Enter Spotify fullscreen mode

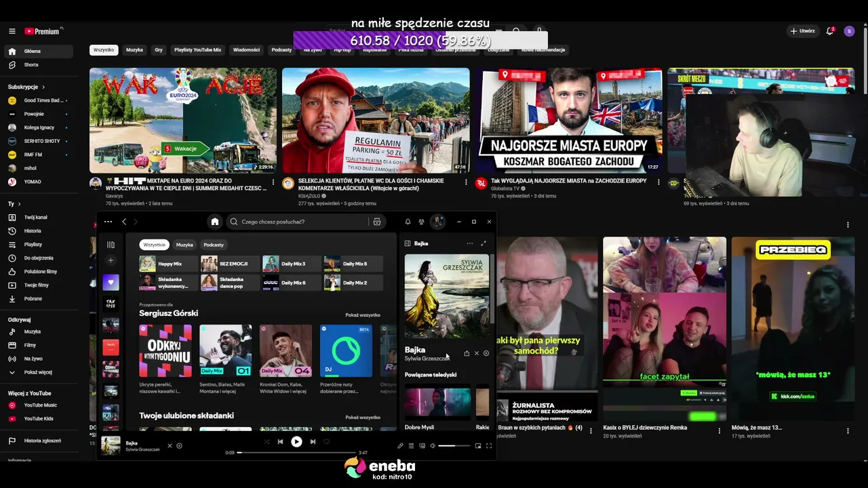tap(488, 446)
